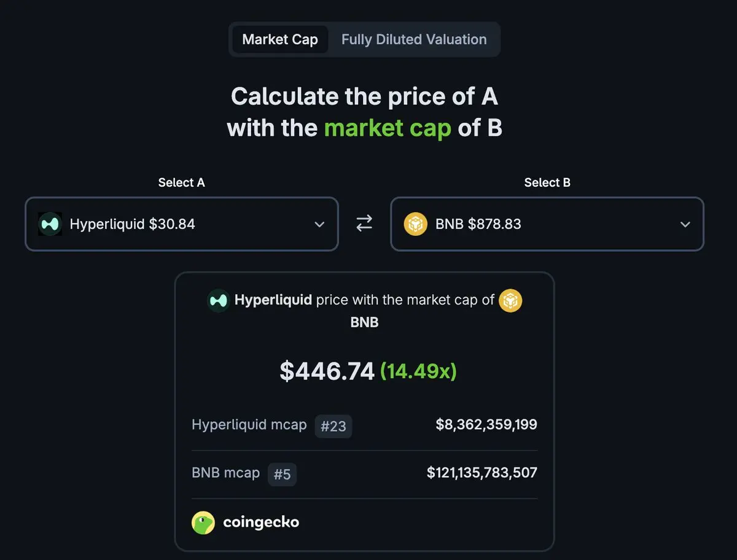Click the Hyperliquid market cap value $8,362,359,199
Screen dimensions: 737x560
point(486,424)
